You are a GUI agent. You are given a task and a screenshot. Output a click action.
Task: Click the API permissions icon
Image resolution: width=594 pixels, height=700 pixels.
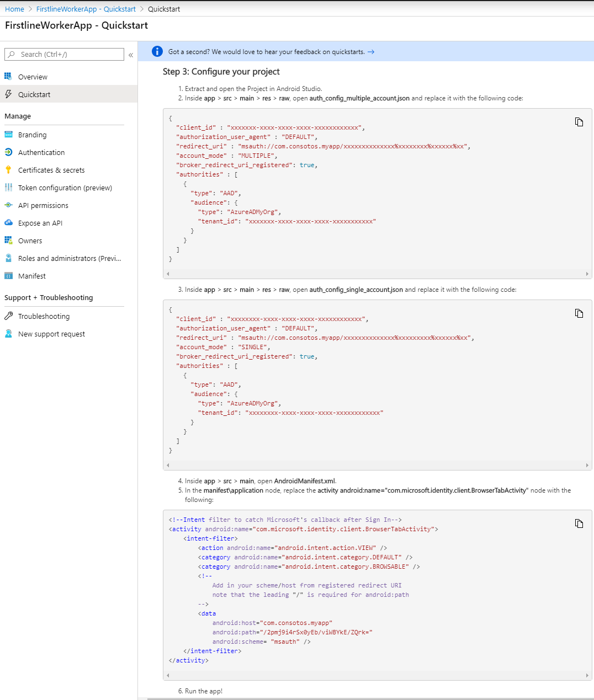pyautogui.click(x=8, y=205)
